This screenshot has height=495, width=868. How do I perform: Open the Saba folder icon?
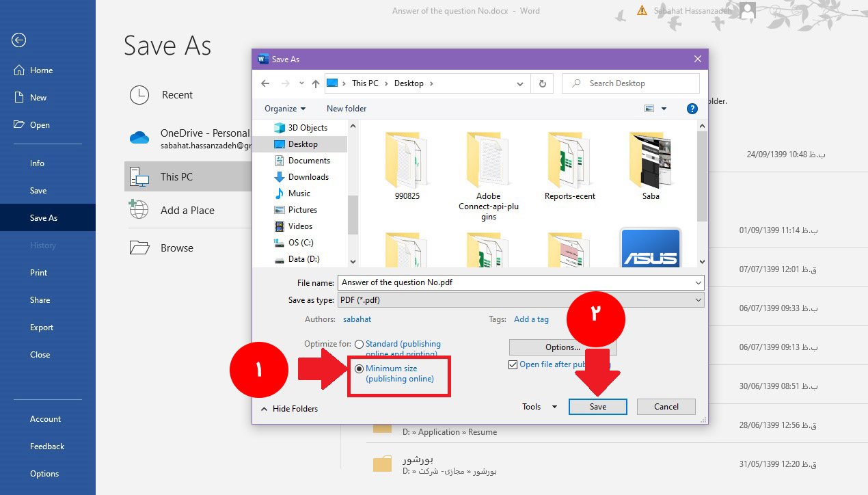(651, 161)
